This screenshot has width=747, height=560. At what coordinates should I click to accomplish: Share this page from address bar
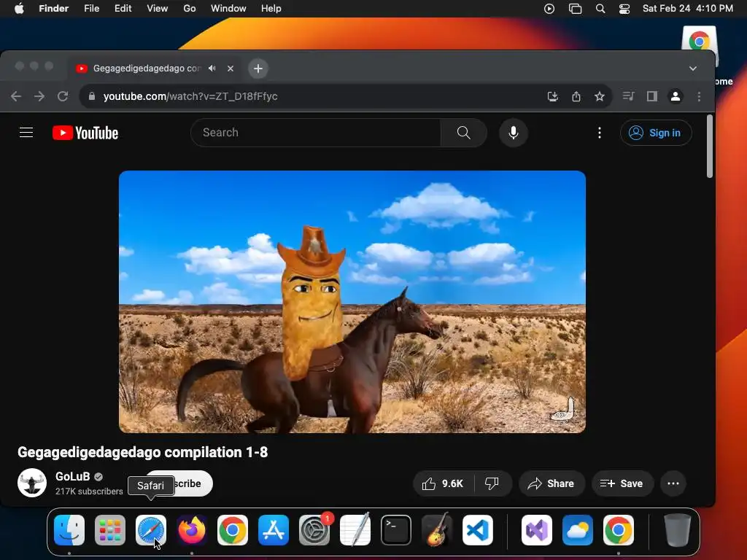pyautogui.click(x=576, y=96)
